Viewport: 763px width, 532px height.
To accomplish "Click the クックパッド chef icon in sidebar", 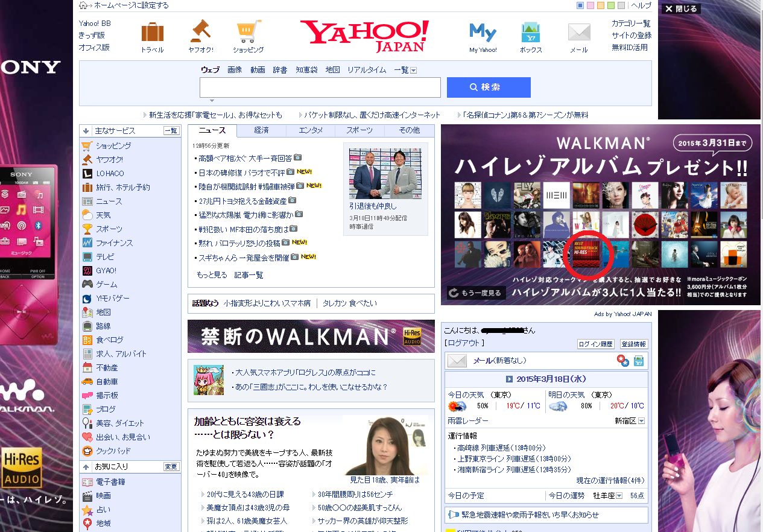I will tap(87, 451).
